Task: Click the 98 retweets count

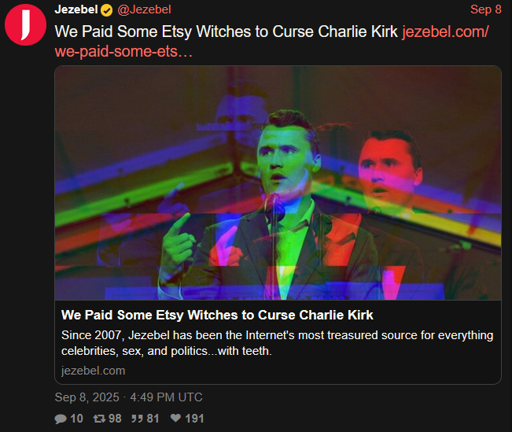Action: 115,419
